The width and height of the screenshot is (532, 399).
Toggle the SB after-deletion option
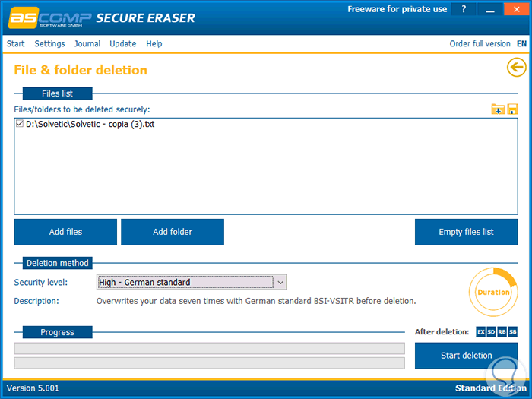tap(513, 332)
